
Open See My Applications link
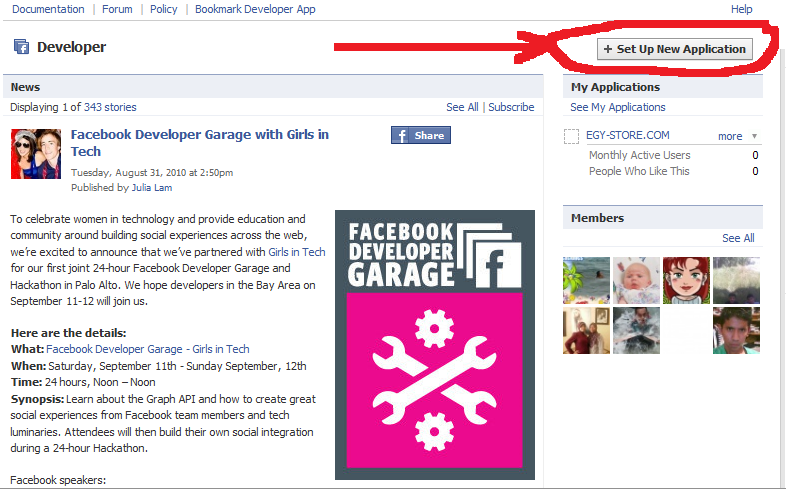(617, 107)
